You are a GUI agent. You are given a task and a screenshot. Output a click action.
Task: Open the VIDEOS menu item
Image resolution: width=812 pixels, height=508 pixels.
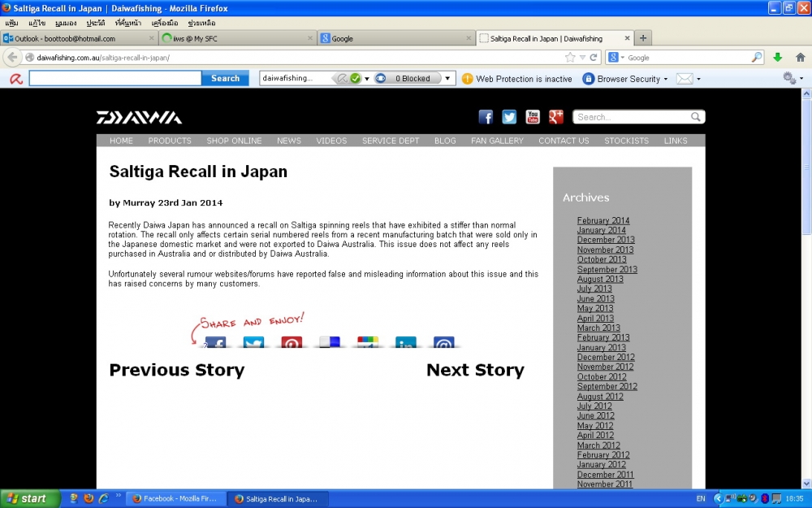coord(331,141)
